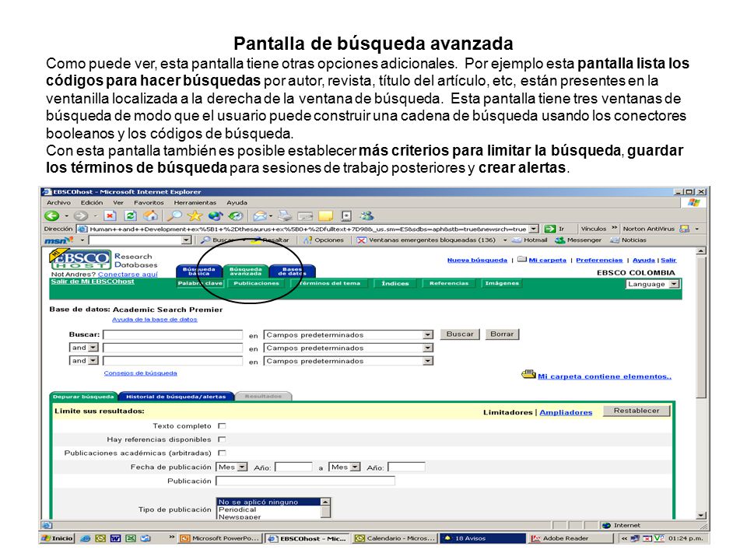Open the third Campos predeterminados dropdown
Image resolution: width=747 pixels, height=560 pixels.
coord(349,361)
